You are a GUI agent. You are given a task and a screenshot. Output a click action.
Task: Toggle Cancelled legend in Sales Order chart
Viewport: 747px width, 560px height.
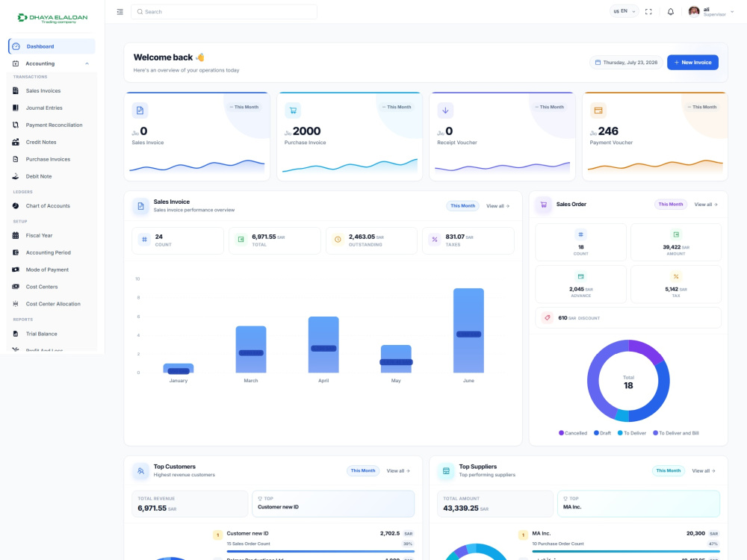click(573, 433)
